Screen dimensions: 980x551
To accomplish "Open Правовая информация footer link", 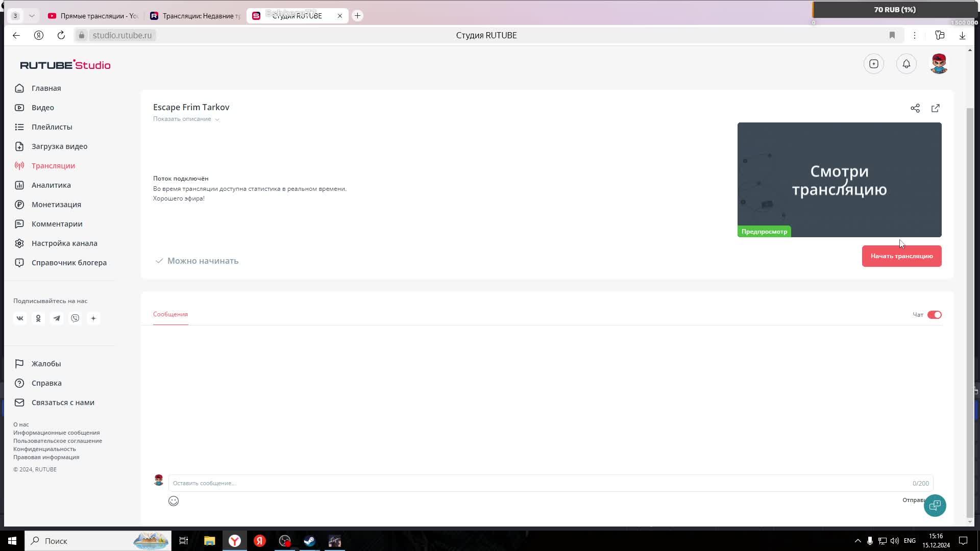I will tap(46, 457).
